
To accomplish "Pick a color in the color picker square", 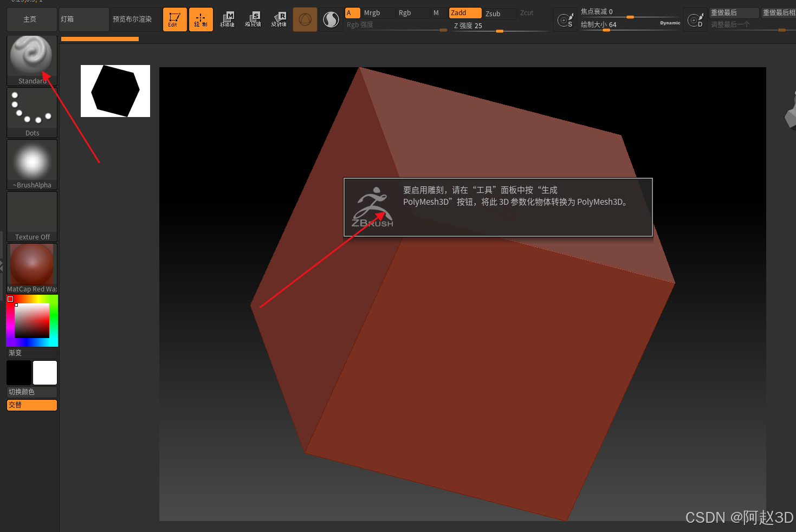I will coord(32,321).
